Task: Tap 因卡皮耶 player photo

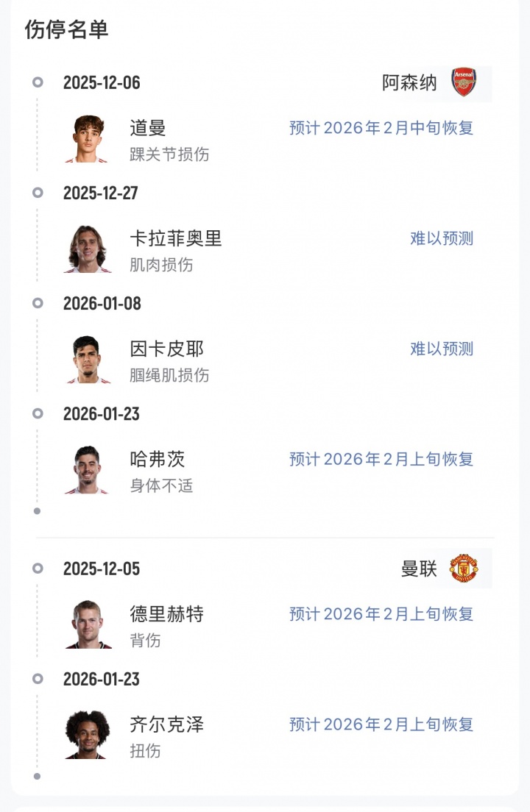Action: [88, 359]
